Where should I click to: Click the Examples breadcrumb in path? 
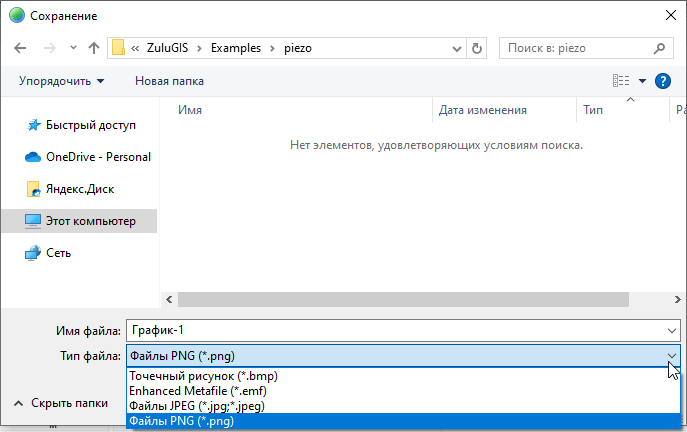(x=233, y=47)
